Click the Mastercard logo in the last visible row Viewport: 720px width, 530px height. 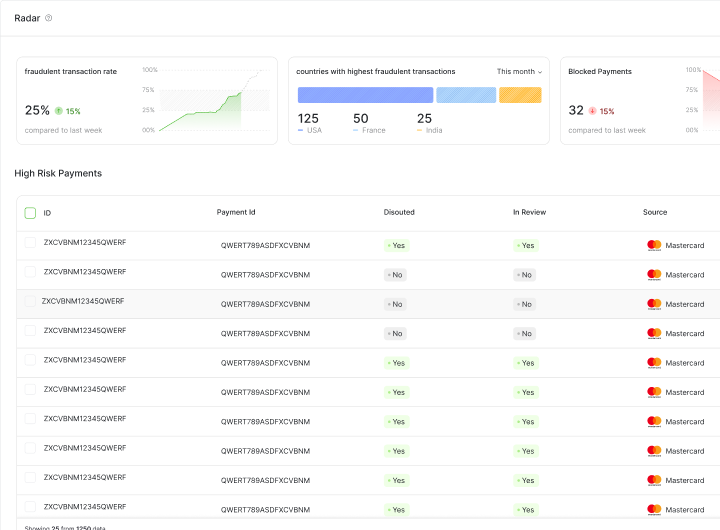[654, 509]
